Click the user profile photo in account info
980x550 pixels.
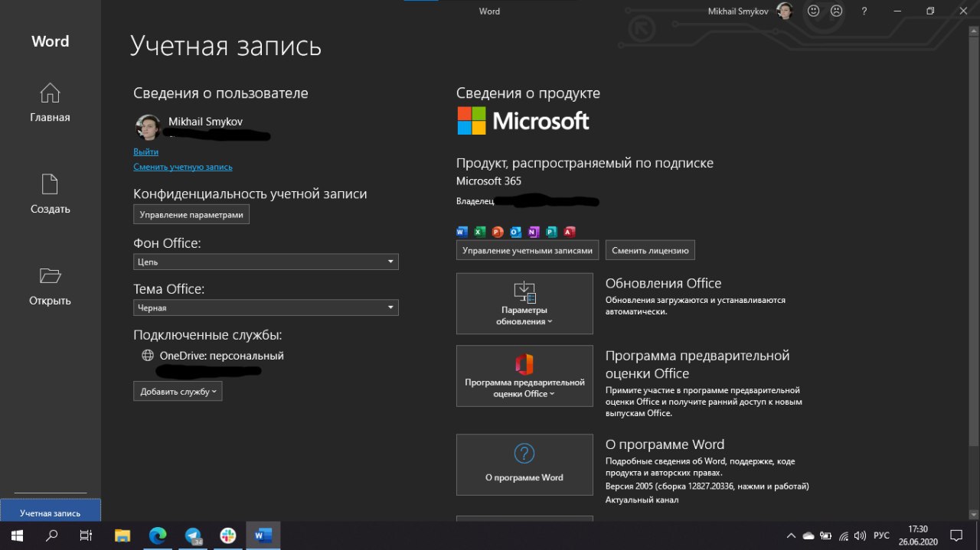[148, 127]
